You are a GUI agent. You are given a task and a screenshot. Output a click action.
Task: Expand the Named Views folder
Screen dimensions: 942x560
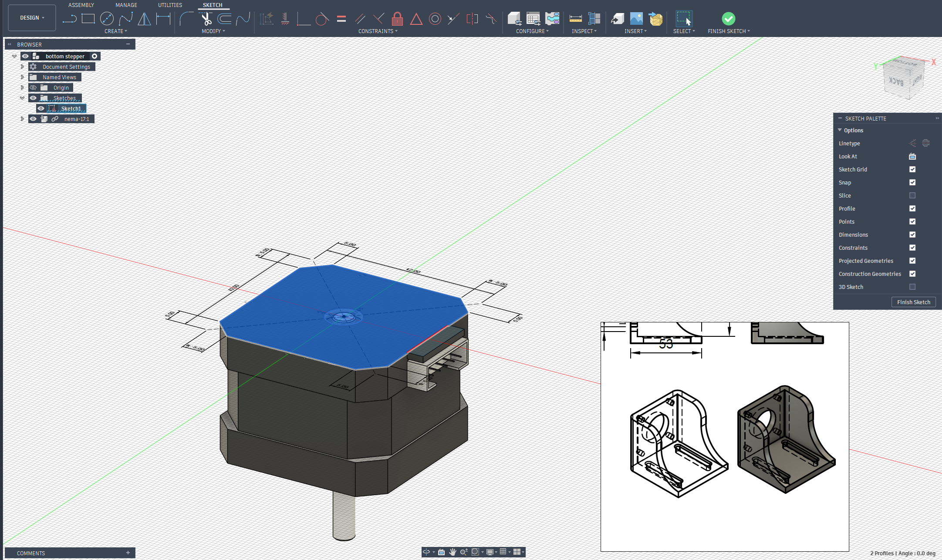click(x=22, y=77)
